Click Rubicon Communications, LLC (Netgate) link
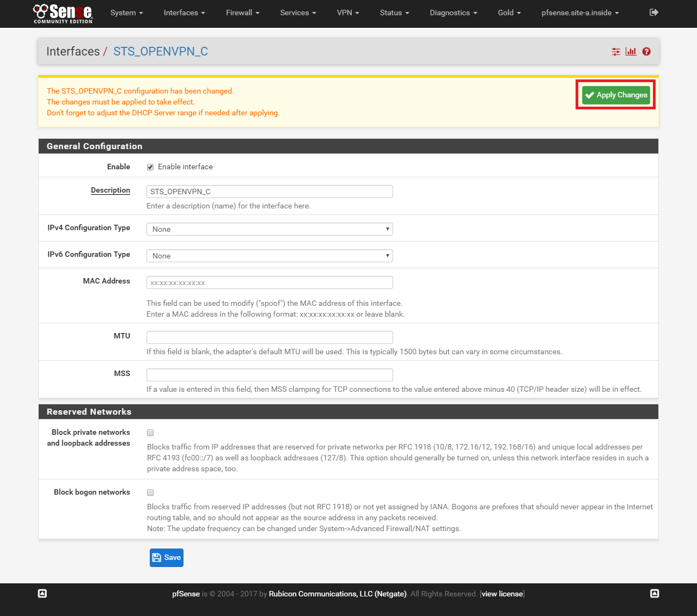The image size is (697, 616). pyautogui.click(x=338, y=594)
